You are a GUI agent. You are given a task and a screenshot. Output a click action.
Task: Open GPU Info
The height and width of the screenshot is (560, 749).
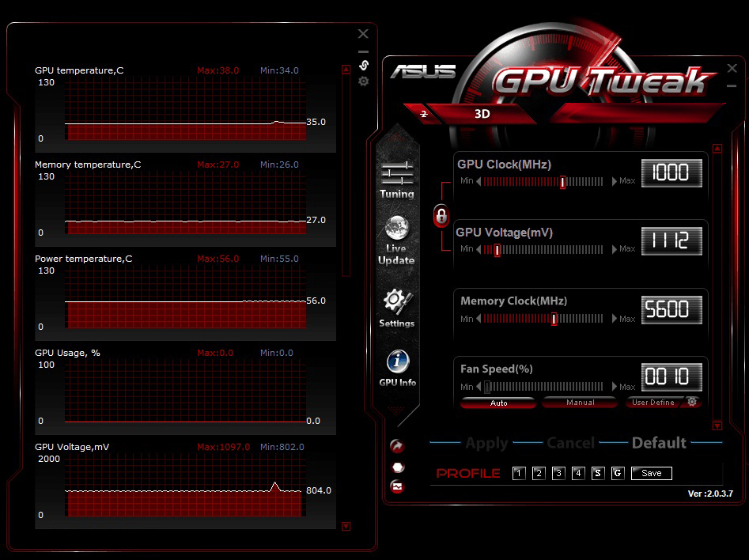397,368
